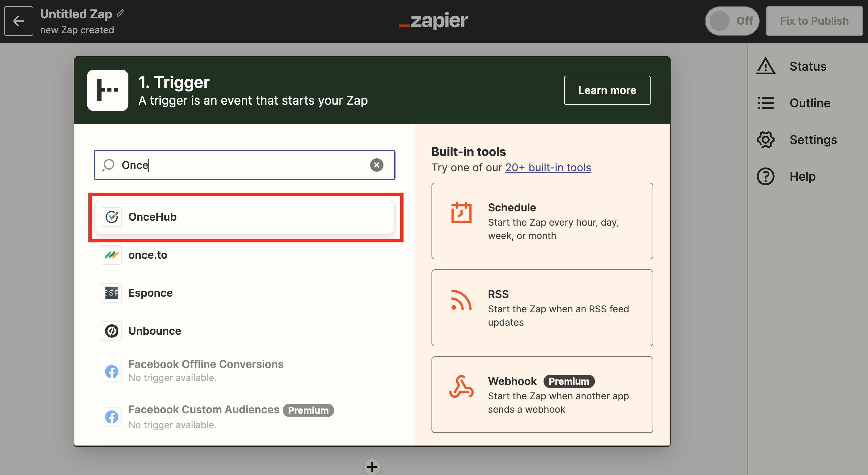Choose Esponce app
Viewport: 868px width, 475px height.
point(244,293)
